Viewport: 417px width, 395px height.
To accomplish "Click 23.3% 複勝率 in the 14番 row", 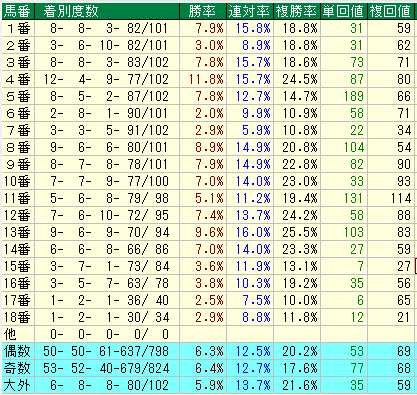I will tap(300, 249).
